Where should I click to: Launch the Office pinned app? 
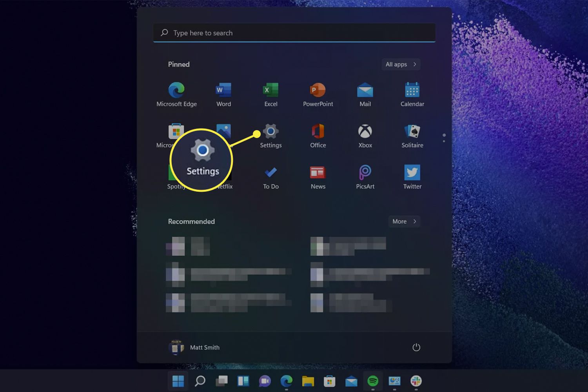coord(318,136)
